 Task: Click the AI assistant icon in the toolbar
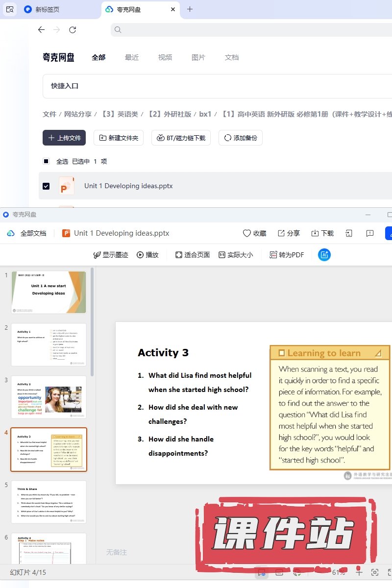(x=324, y=255)
